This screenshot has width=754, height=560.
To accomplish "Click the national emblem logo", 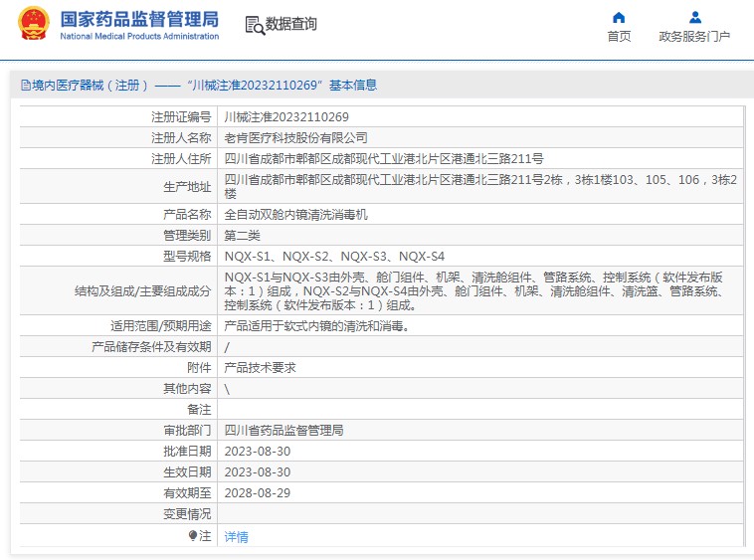I will [x=33, y=23].
